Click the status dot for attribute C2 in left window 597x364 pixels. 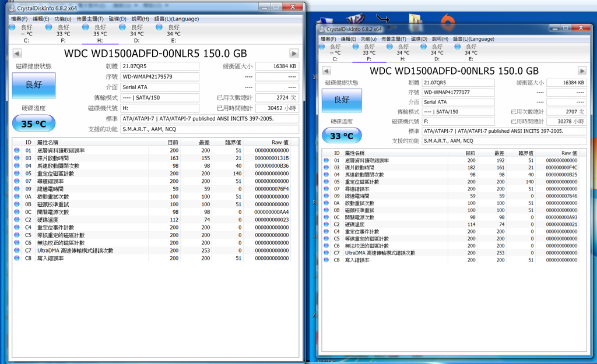[x=17, y=220]
